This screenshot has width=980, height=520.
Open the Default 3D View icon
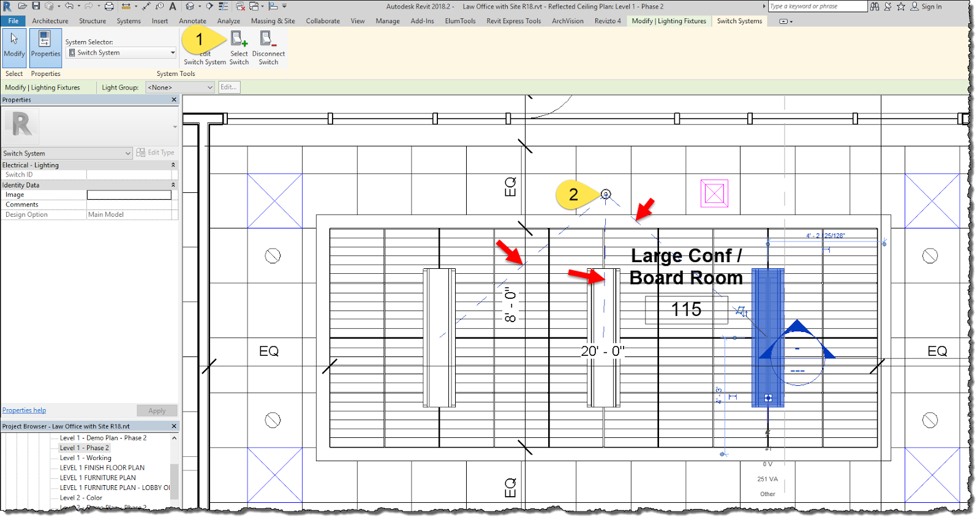click(190, 6)
